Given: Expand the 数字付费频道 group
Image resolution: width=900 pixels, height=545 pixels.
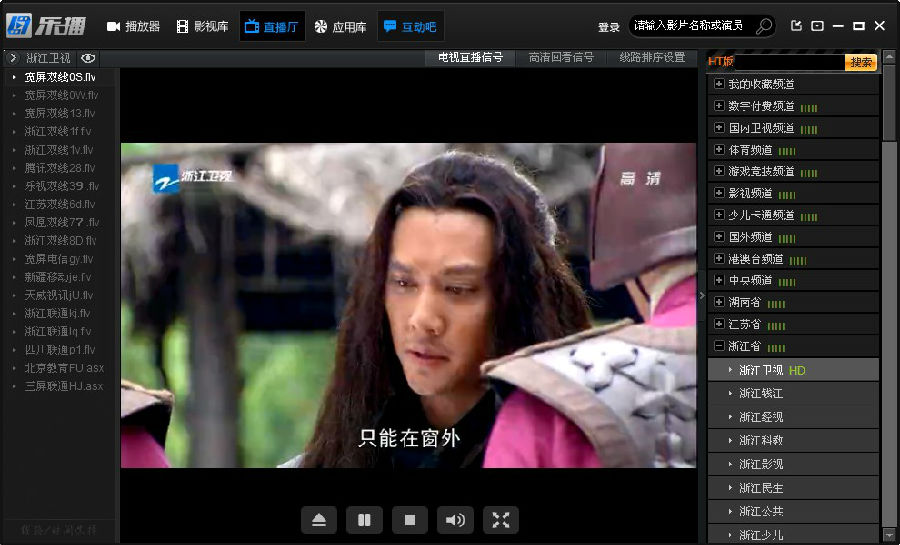Looking at the screenshot, I should [x=719, y=106].
